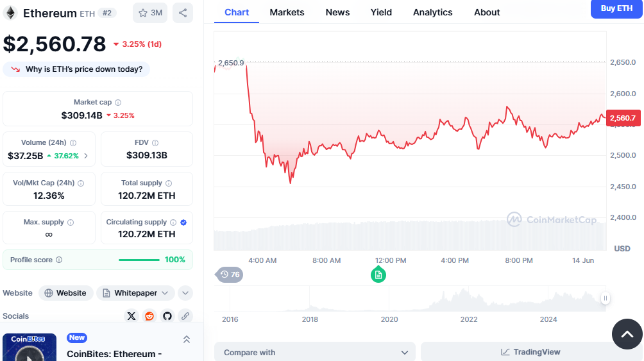The image size is (644, 361).
Task: Open the TradingView chart button
Action: click(530, 352)
